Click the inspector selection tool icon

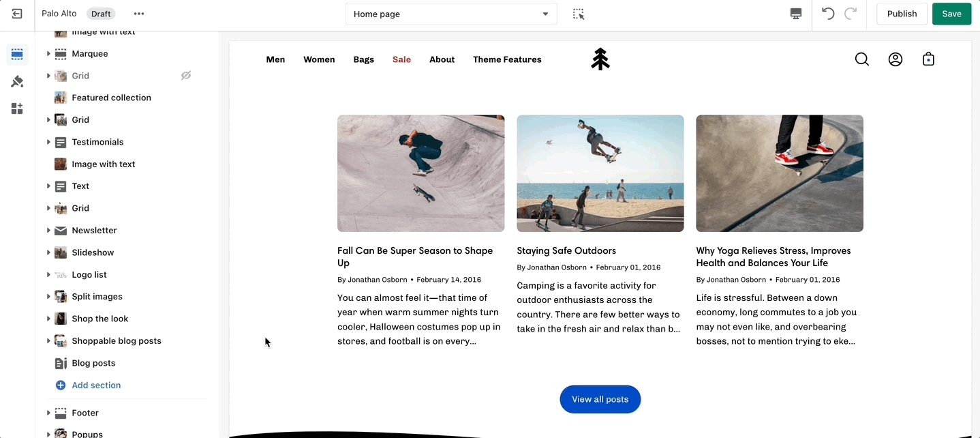pyautogui.click(x=579, y=14)
